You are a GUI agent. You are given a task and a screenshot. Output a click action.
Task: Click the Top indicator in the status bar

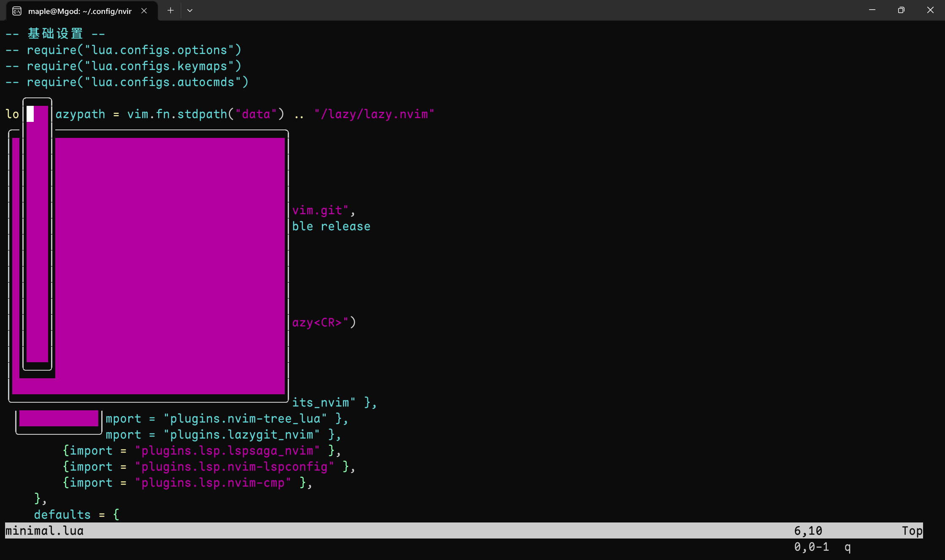[912, 530]
